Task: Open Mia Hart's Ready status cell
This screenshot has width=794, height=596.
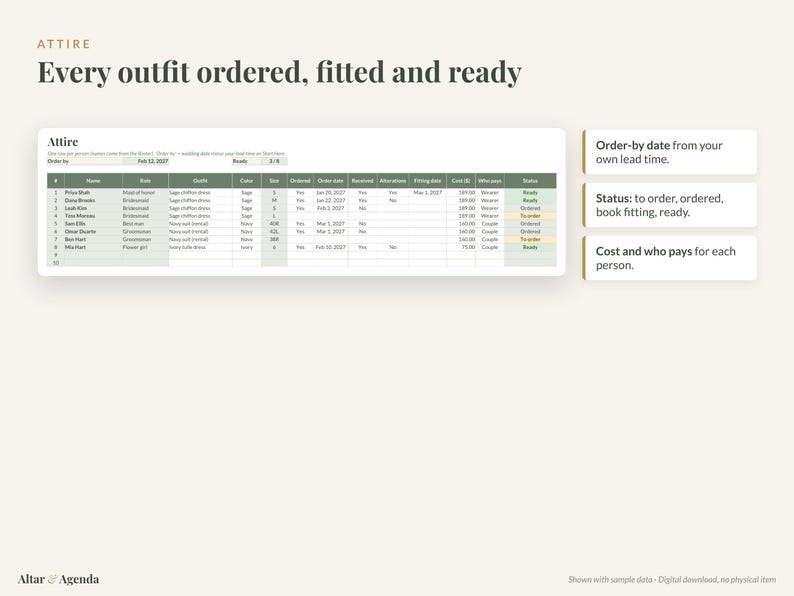Action: tap(530, 247)
